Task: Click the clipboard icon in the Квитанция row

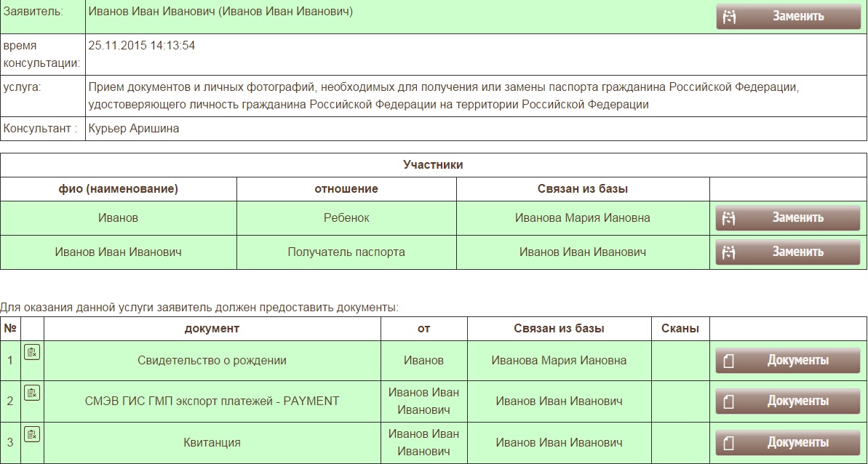Action: pyautogui.click(x=32, y=435)
